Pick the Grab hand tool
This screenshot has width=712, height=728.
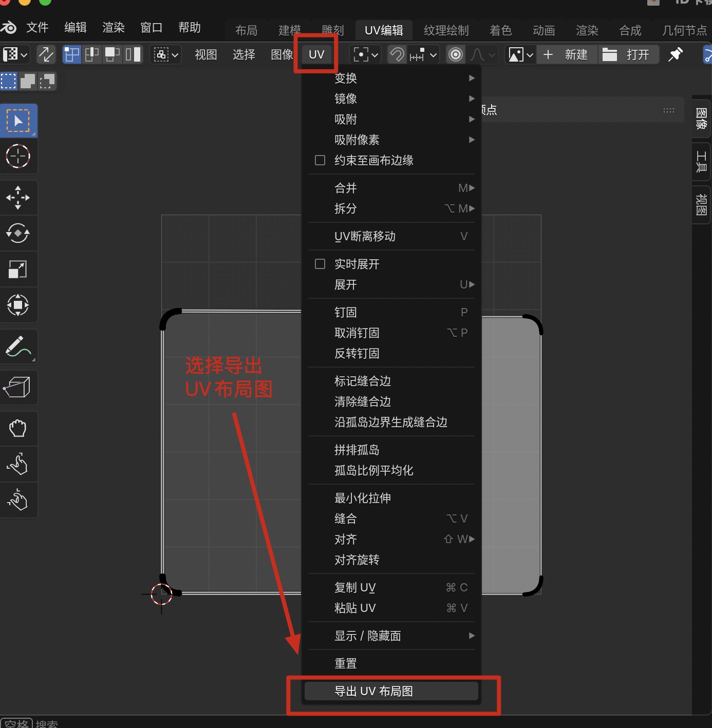pos(18,428)
